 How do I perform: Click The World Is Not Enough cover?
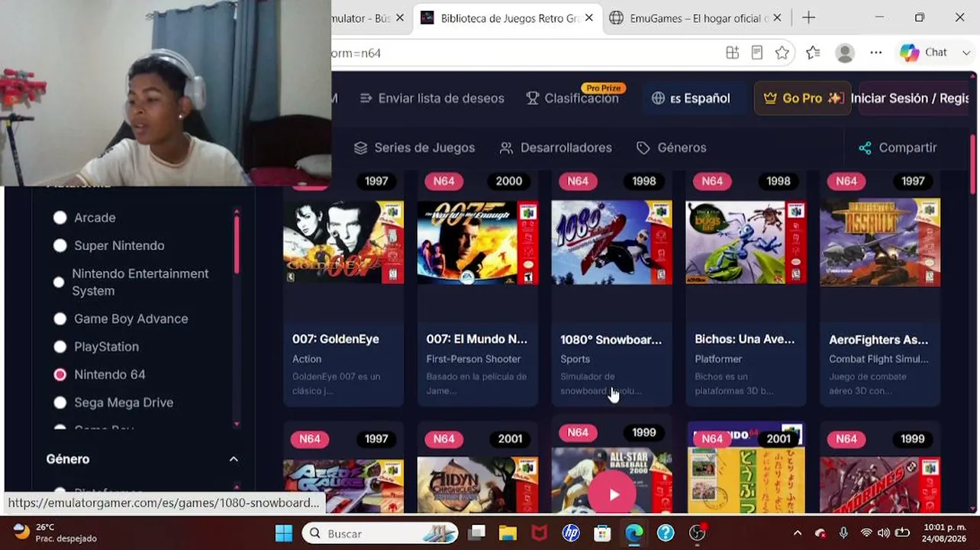tap(478, 241)
